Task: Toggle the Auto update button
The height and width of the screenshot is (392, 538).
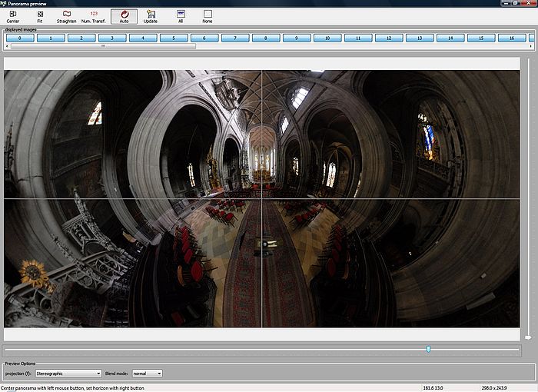Action: pos(124,16)
